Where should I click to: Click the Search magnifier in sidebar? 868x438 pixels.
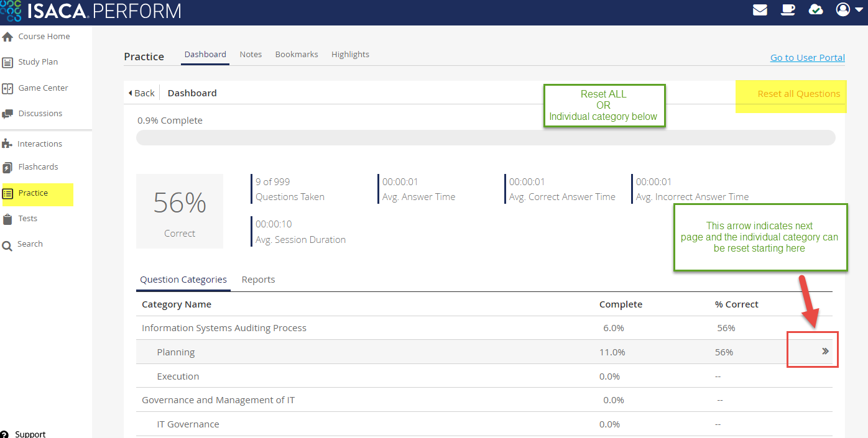pyautogui.click(x=7, y=245)
